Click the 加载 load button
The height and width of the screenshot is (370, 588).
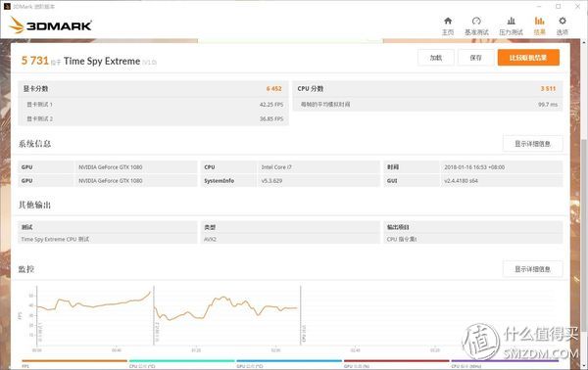click(x=436, y=58)
